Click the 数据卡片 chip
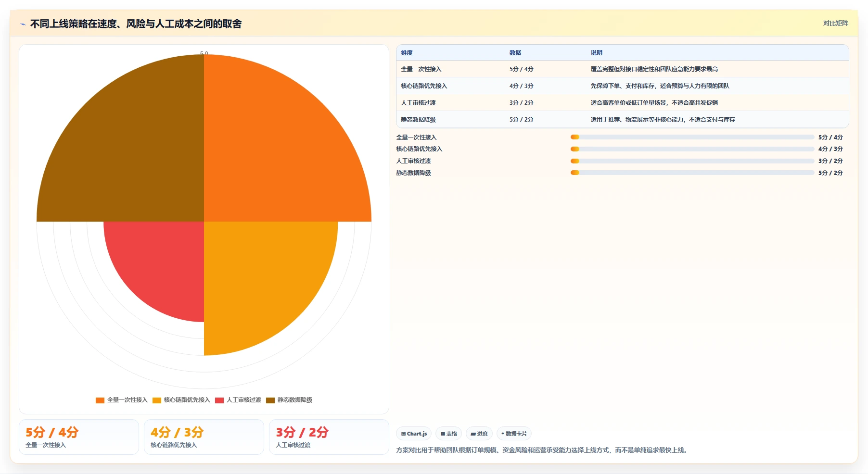868x474 pixels. [x=514, y=434]
